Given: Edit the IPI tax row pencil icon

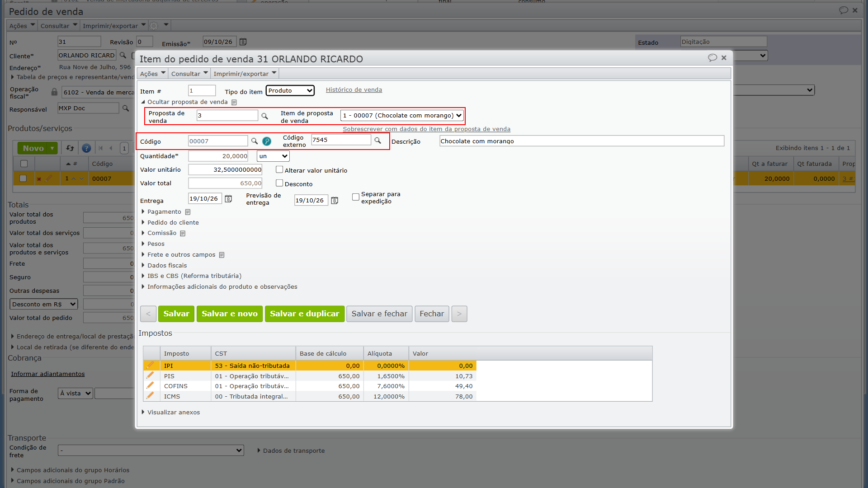Looking at the screenshot, I should click(x=150, y=365).
